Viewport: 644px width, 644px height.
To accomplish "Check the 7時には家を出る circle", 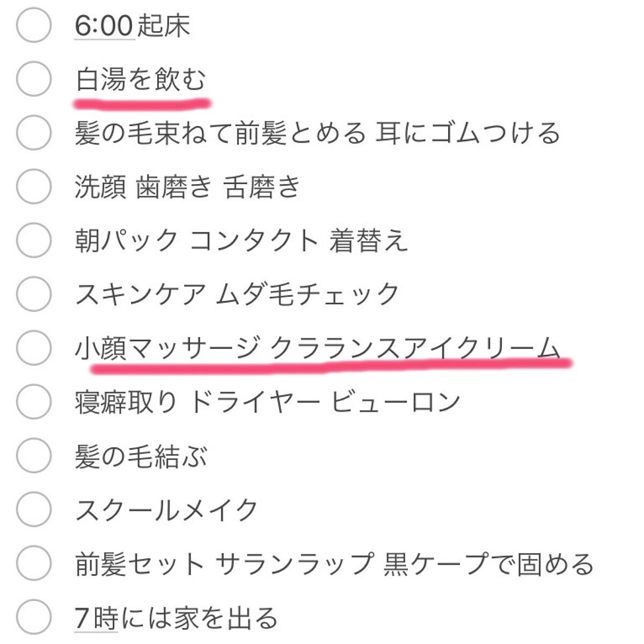I will coord(34,617).
